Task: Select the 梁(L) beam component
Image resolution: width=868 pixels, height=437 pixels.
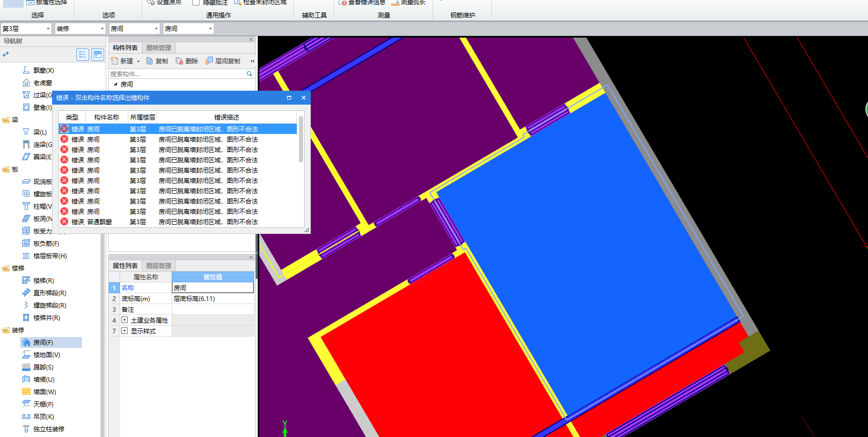Action: (35, 132)
